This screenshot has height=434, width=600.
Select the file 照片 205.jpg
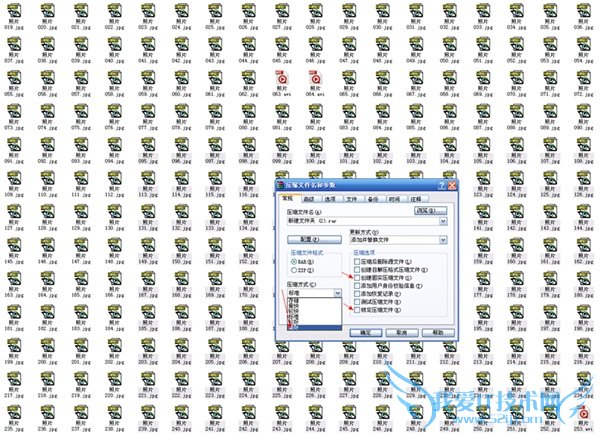(x=215, y=351)
